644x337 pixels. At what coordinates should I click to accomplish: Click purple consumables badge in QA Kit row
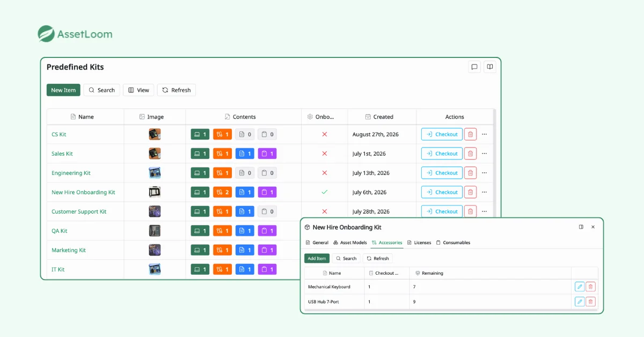tap(267, 231)
